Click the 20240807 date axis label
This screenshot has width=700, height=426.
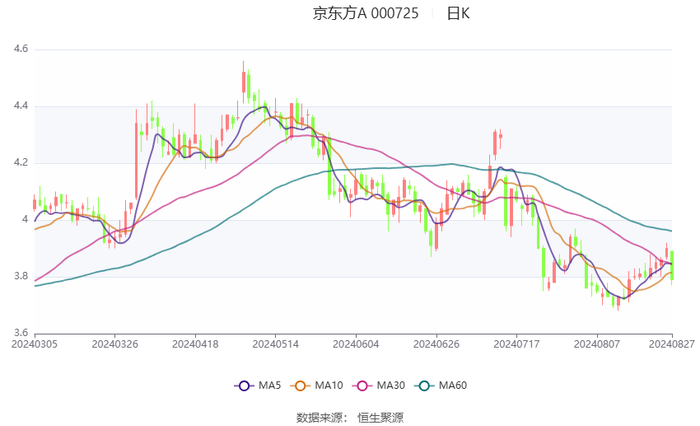597,344
